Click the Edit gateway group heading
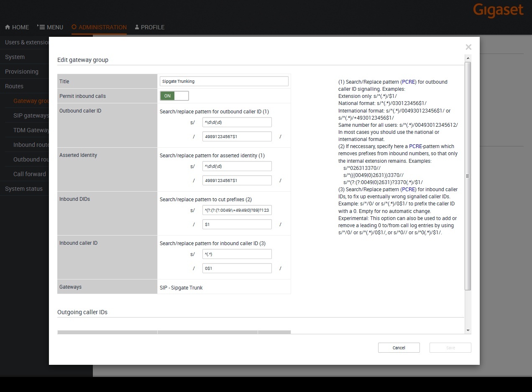Image resolution: width=532 pixels, height=392 pixels. [x=83, y=60]
